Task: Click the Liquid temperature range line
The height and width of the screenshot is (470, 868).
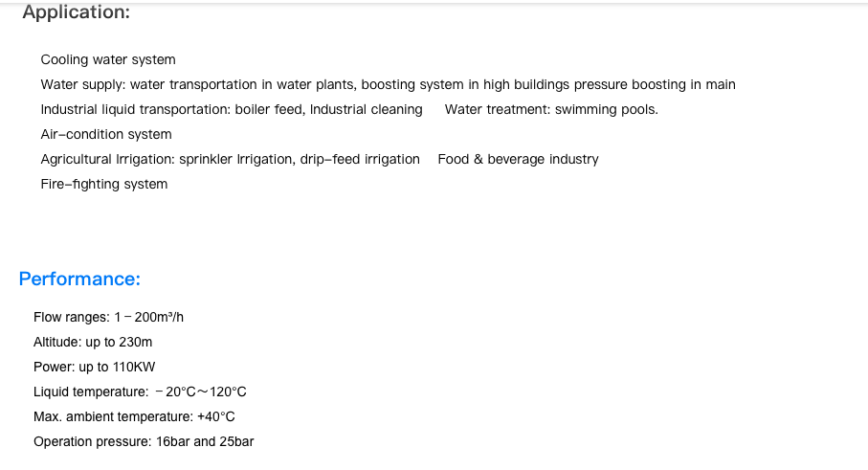Action: click(x=140, y=392)
